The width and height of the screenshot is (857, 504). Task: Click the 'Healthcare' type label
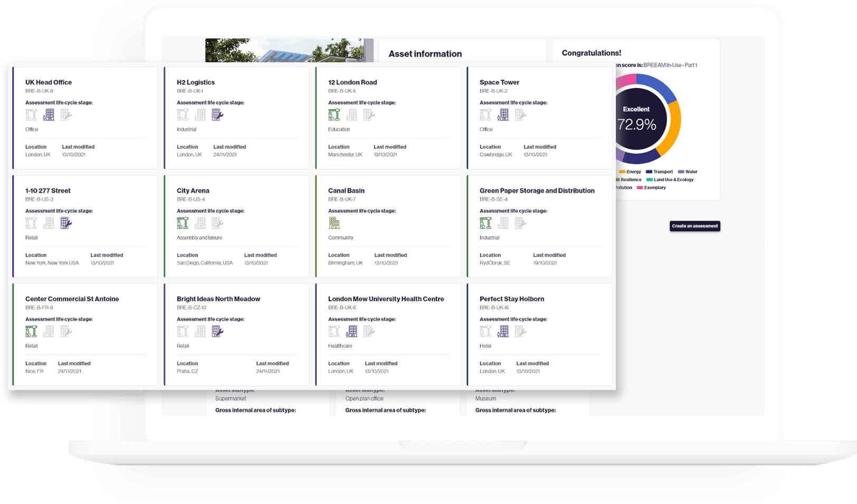coord(340,346)
